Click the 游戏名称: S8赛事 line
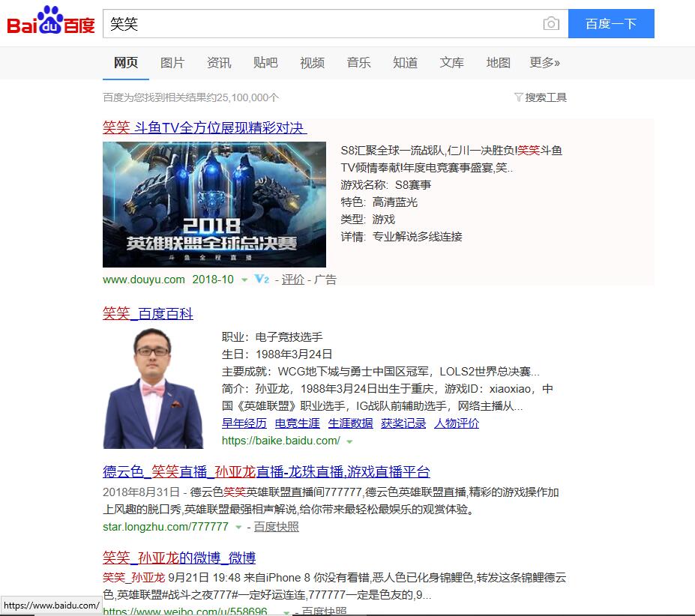Image resolution: width=695 pixels, height=616 pixels. [385, 185]
